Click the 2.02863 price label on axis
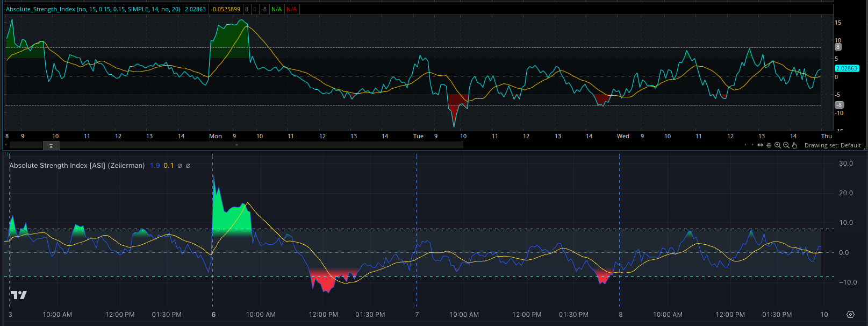Viewport: 868px width, 326px height. tap(847, 68)
